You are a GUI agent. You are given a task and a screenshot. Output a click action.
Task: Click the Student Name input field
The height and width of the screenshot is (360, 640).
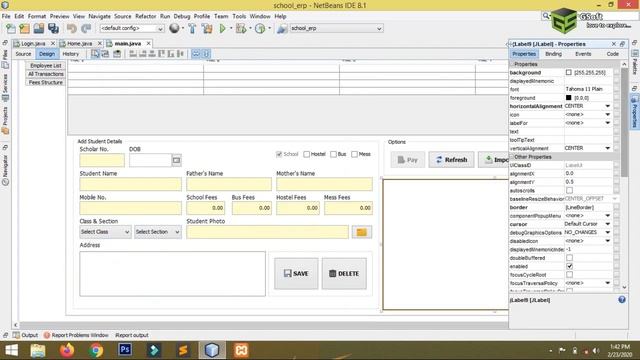click(131, 184)
